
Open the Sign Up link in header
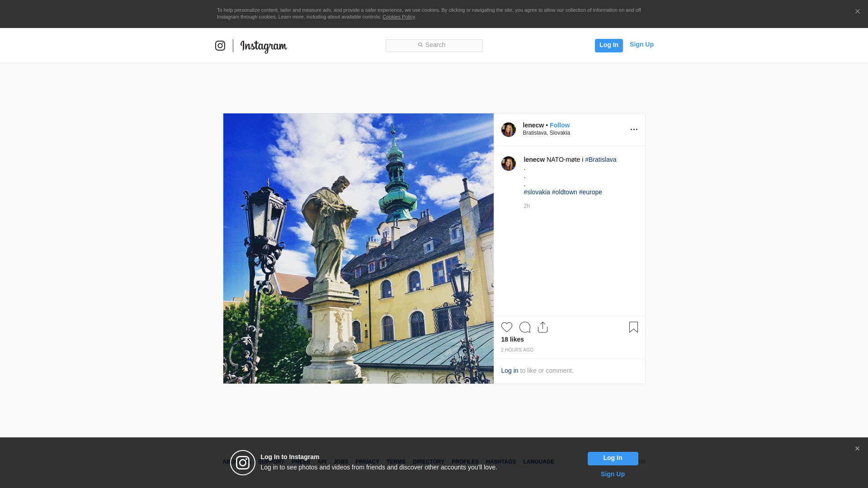pos(642,44)
